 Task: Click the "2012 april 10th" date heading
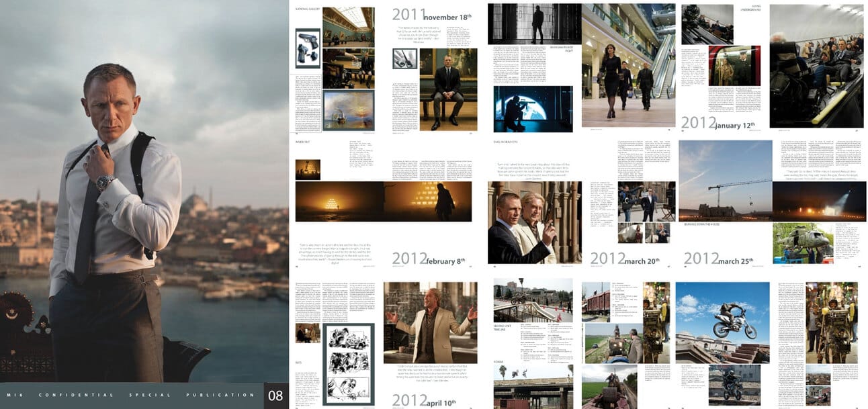(424, 400)
